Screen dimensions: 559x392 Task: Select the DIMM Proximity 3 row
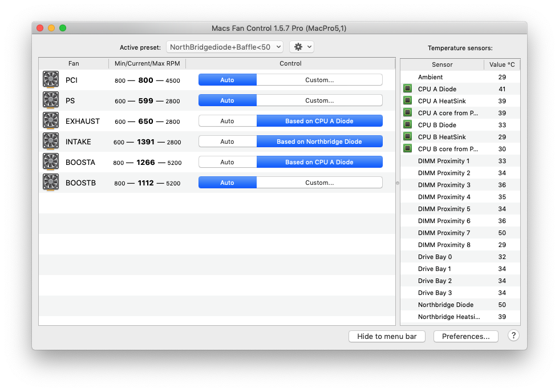coord(460,185)
